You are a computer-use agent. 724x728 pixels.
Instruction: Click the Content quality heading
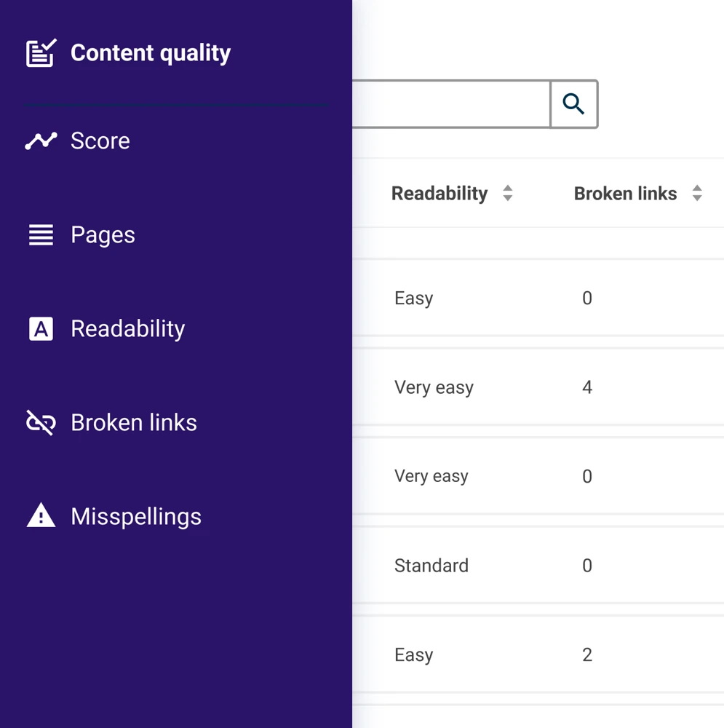[x=151, y=53]
